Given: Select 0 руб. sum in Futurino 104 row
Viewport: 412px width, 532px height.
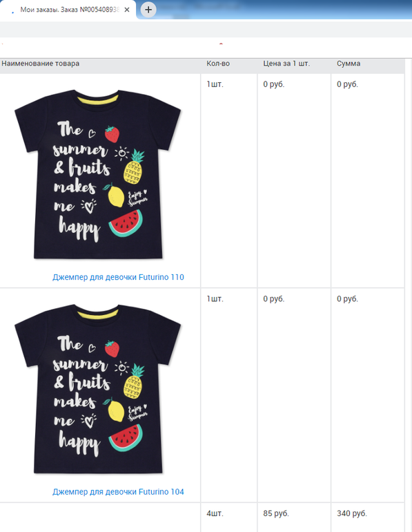Looking at the screenshot, I should click(x=347, y=299).
